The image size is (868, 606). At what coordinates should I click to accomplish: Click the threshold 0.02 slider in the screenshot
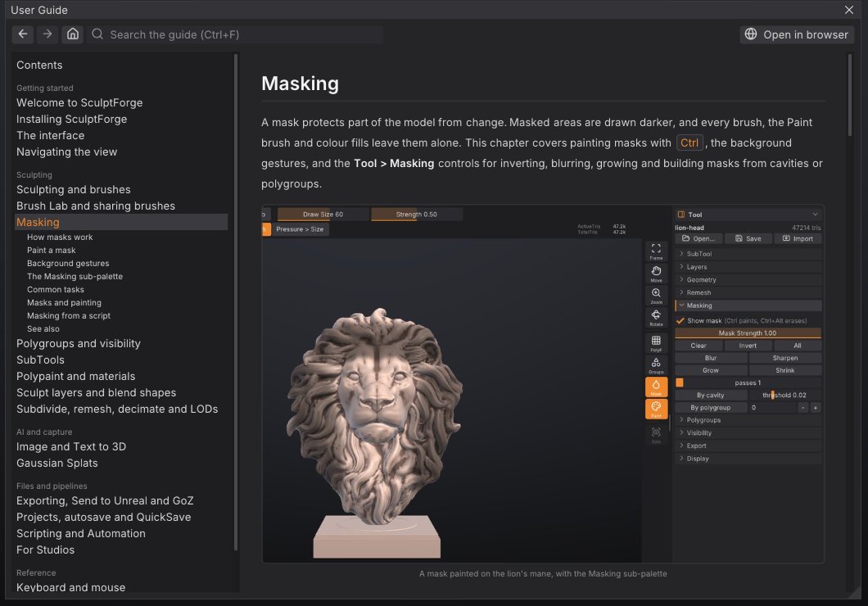[x=785, y=396]
